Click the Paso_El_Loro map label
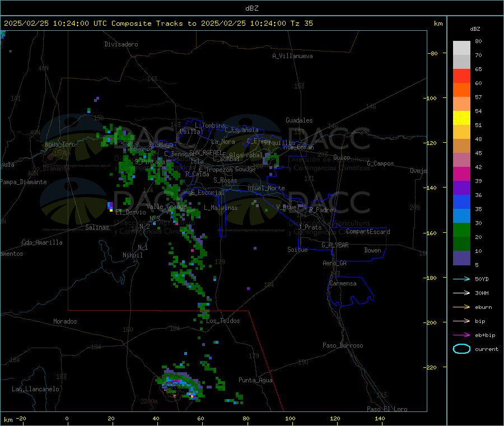504x426 pixels. 387,409
